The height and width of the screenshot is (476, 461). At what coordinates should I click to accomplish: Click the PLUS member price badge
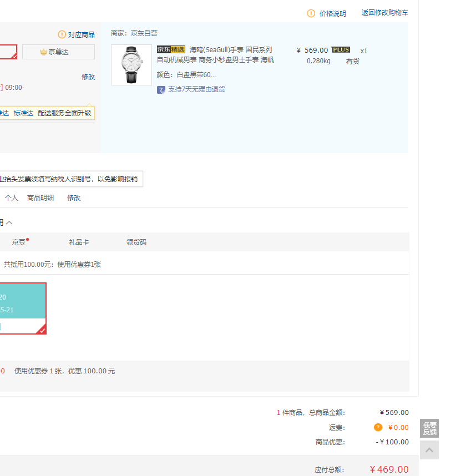(341, 50)
